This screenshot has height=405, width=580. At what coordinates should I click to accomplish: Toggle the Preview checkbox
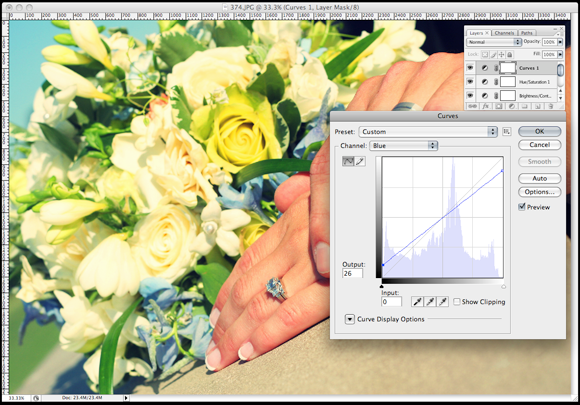coord(522,207)
